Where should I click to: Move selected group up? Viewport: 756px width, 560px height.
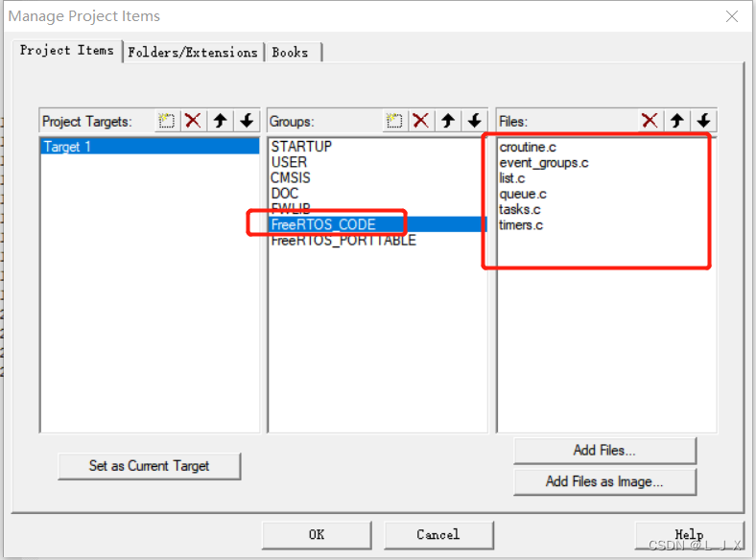click(x=448, y=121)
